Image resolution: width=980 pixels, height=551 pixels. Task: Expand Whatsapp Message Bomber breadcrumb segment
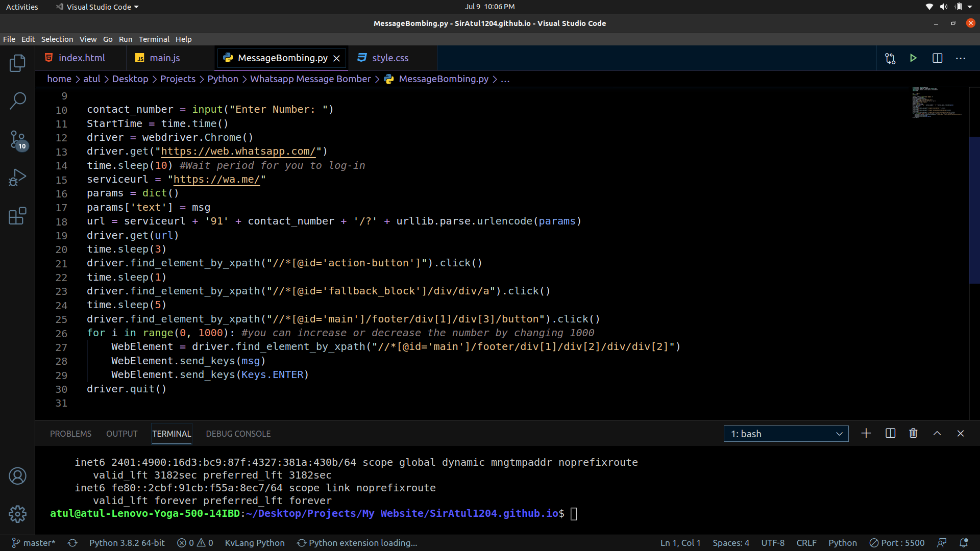point(310,79)
